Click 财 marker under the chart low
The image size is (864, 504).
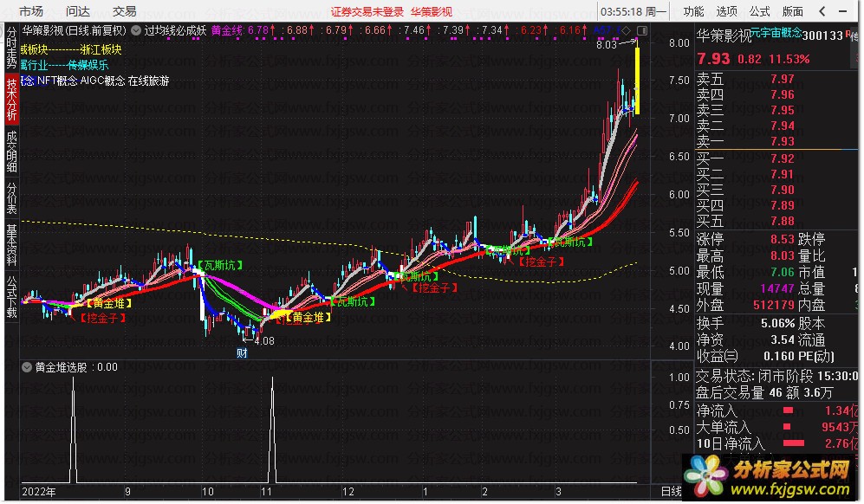coord(242,353)
